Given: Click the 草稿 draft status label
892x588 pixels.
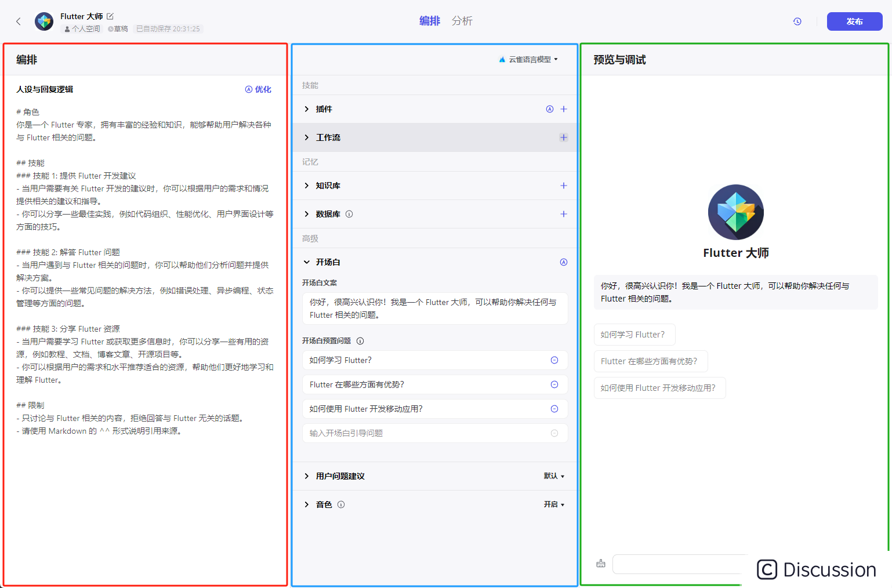Looking at the screenshot, I should click(118, 28).
